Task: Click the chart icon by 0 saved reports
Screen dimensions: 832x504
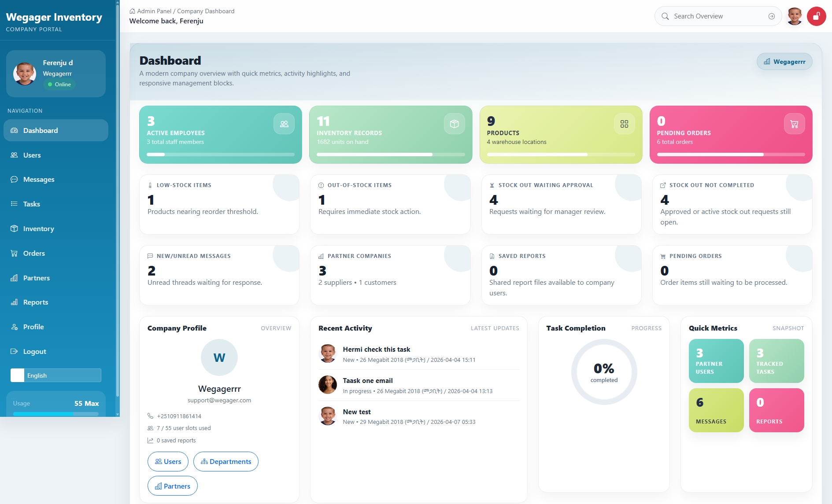Action: click(x=150, y=441)
